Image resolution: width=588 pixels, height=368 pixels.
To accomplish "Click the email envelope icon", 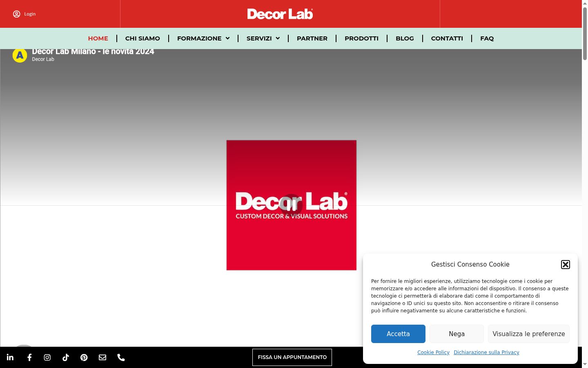I will pyautogui.click(x=102, y=357).
